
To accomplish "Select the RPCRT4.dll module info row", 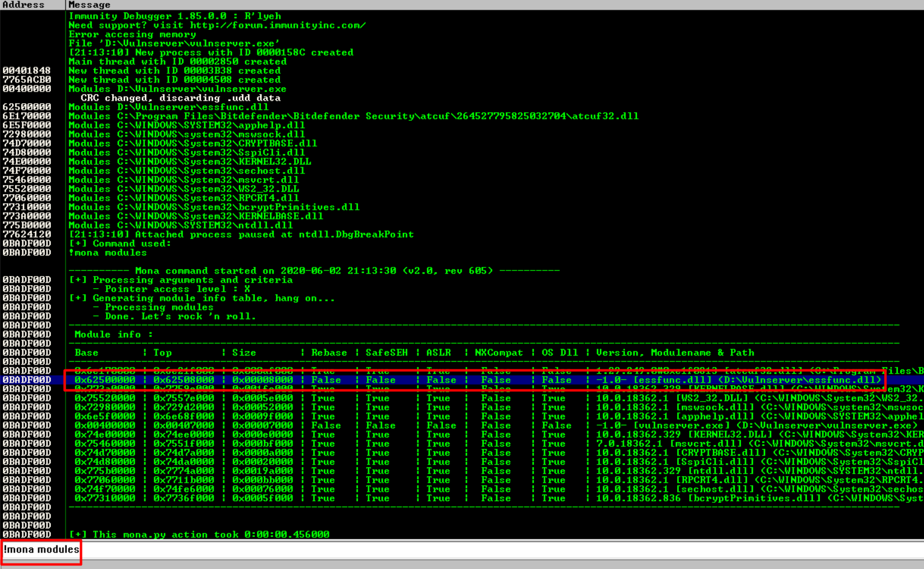I will (495, 480).
